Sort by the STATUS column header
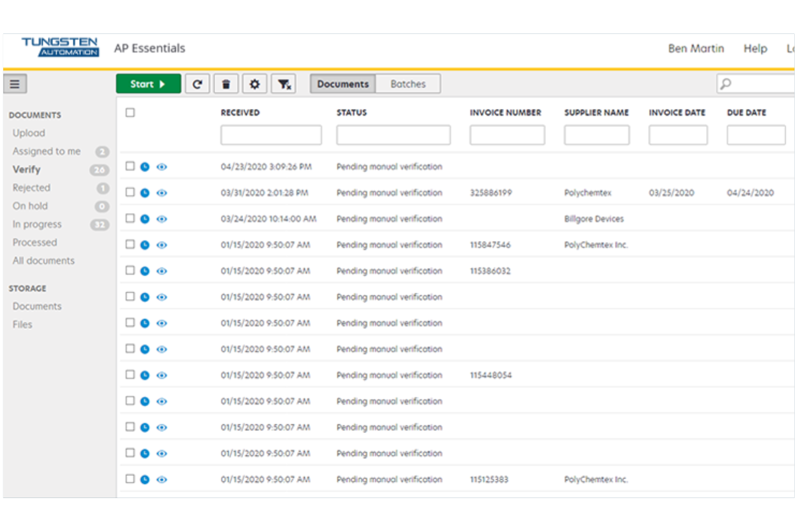 [x=352, y=113]
